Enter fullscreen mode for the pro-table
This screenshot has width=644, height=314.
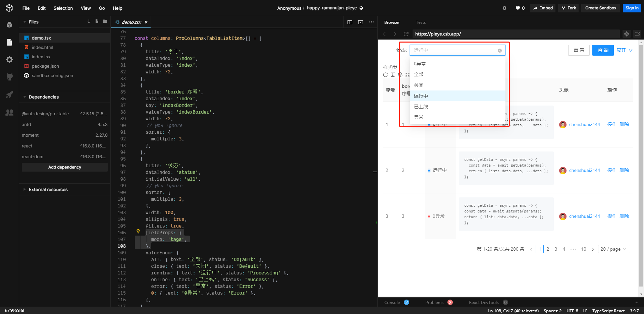[408, 75]
